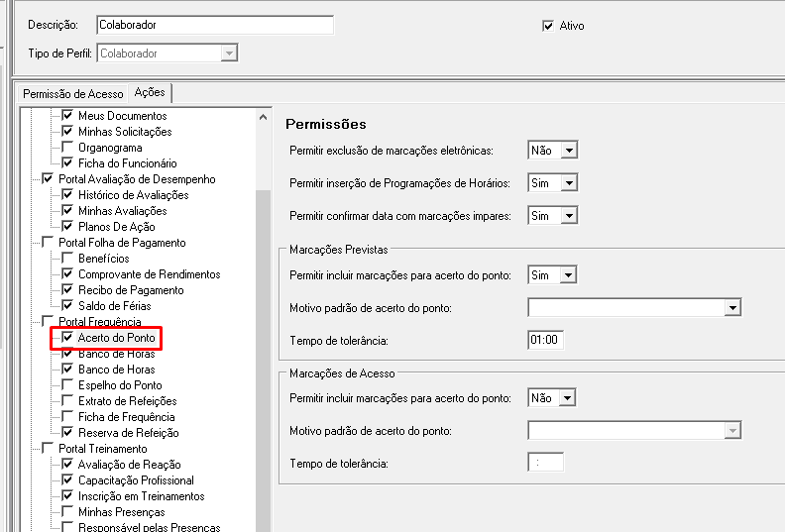Click Tempo de tolerância field showing 01:00
The height and width of the screenshot is (532, 785).
tap(545, 340)
